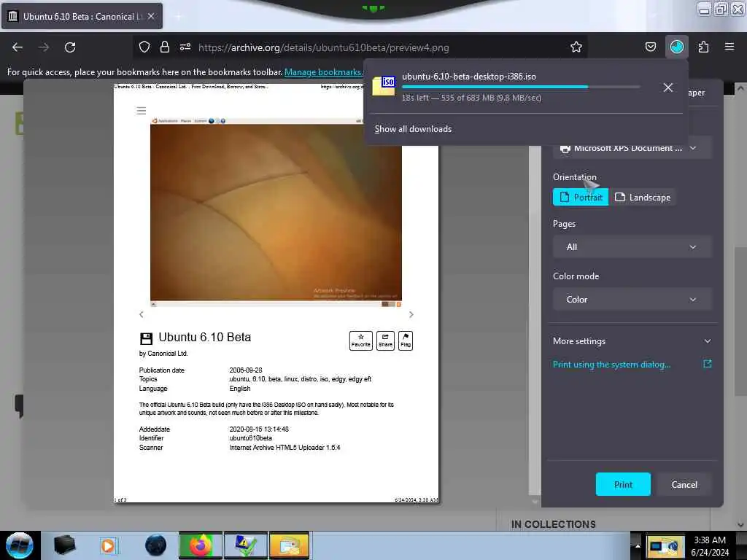Click the Favorite icon in the preview

[360, 341]
